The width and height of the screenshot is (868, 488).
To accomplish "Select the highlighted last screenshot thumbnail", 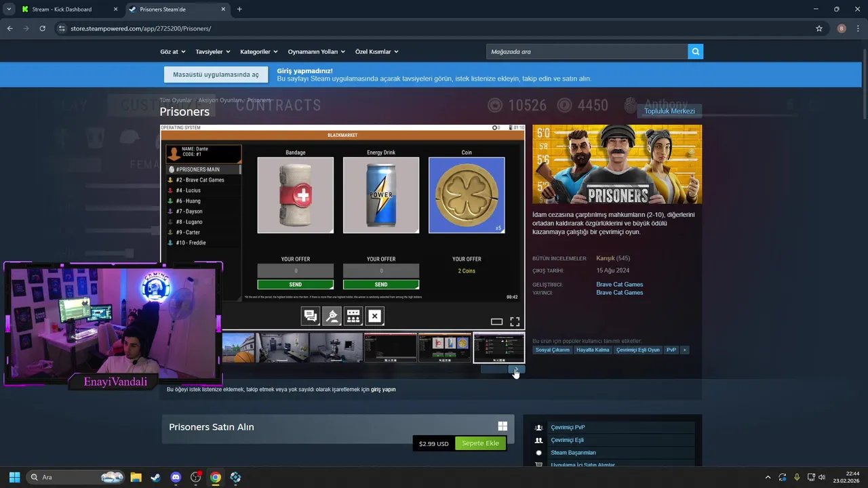I will click(x=499, y=348).
